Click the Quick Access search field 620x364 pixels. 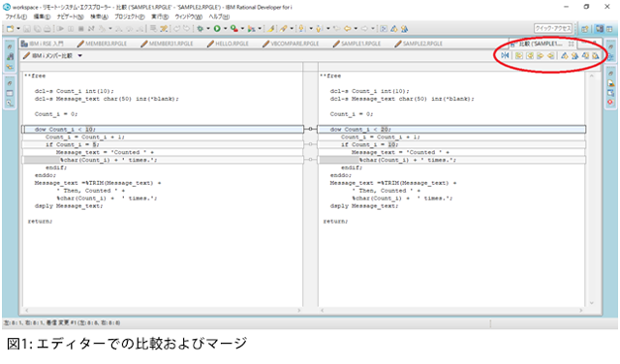(x=553, y=28)
